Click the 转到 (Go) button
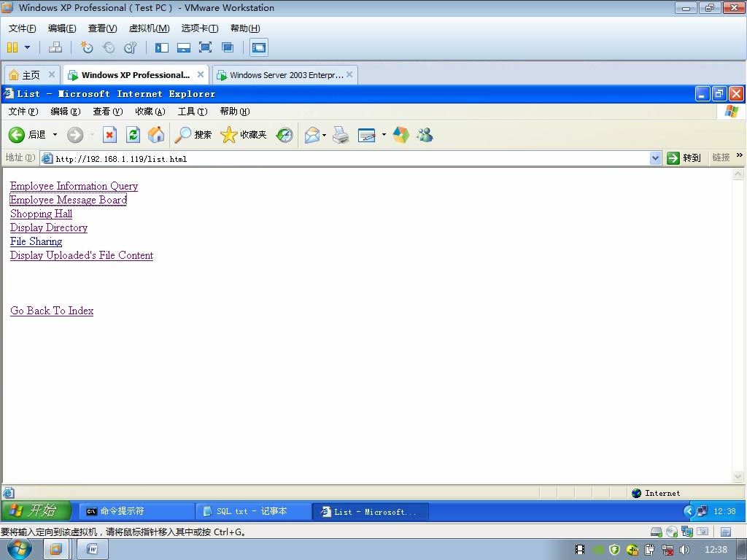Image resolution: width=747 pixels, height=560 pixels. [x=684, y=158]
